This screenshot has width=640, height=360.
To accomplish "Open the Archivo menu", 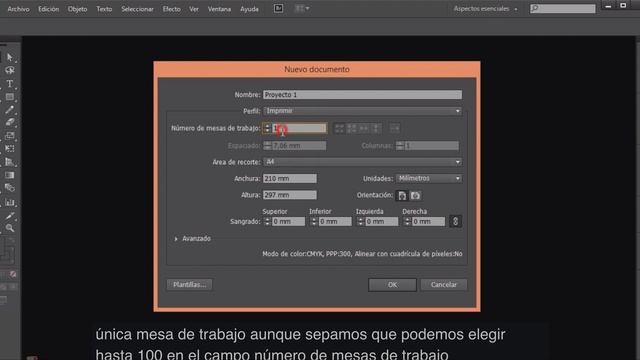I will (x=18, y=9).
